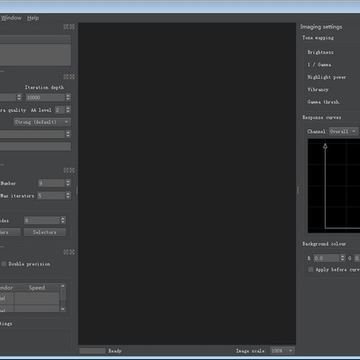Click the Background colour section label
The image size is (360, 360).
324,244
